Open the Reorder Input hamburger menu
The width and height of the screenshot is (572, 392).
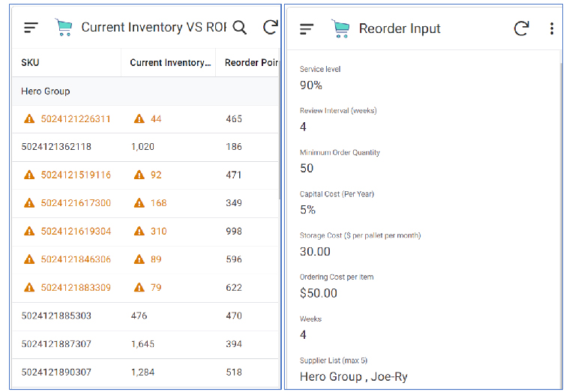pyautogui.click(x=307, y=28)
